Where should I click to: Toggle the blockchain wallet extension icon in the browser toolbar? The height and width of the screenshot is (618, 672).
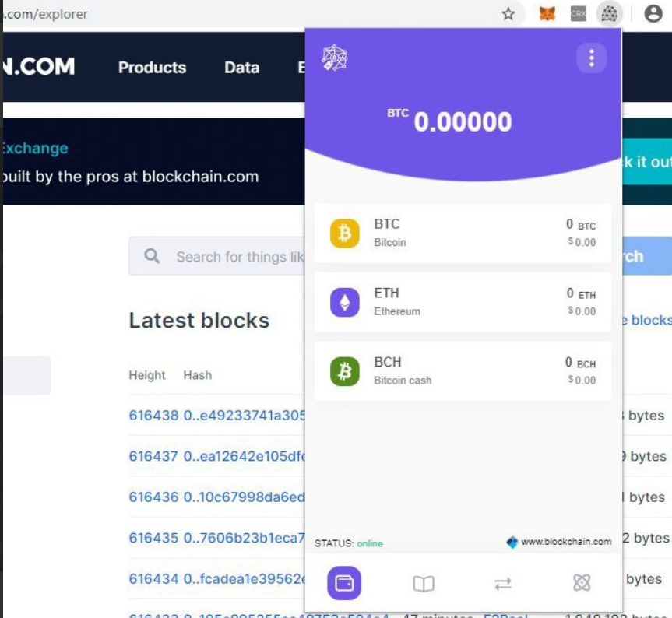coord(609,14)
